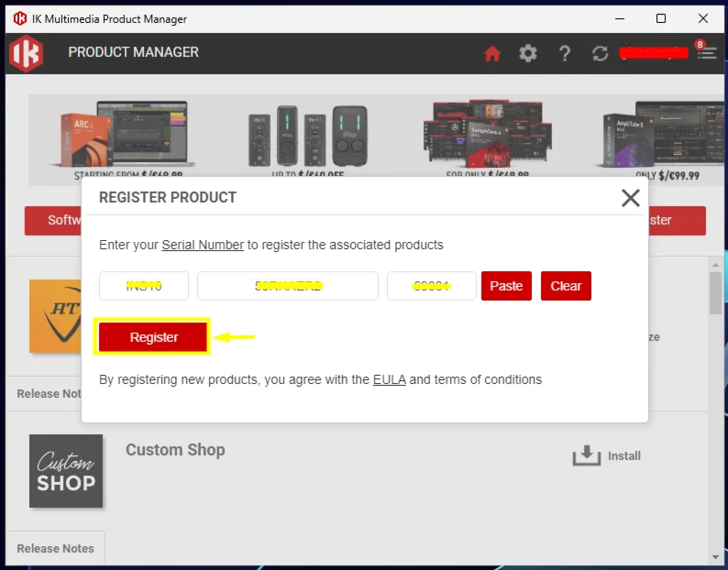Open the Serial Number help link

tap(203, 245)
